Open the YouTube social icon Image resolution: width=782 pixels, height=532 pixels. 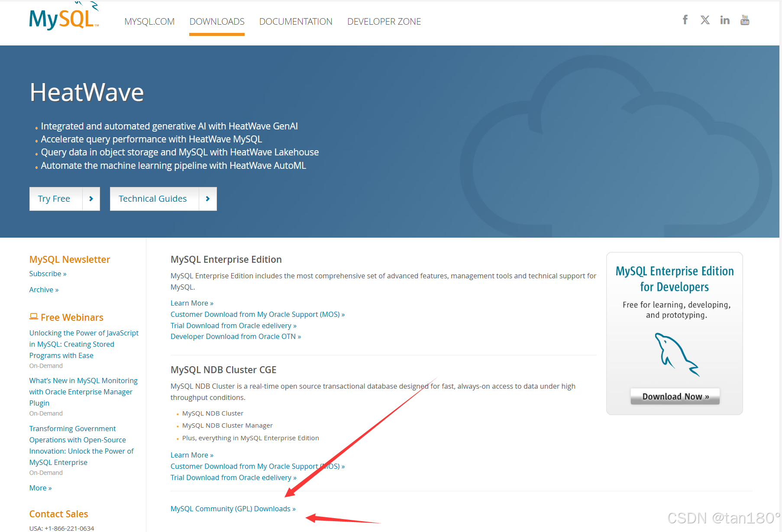[745, 20]
